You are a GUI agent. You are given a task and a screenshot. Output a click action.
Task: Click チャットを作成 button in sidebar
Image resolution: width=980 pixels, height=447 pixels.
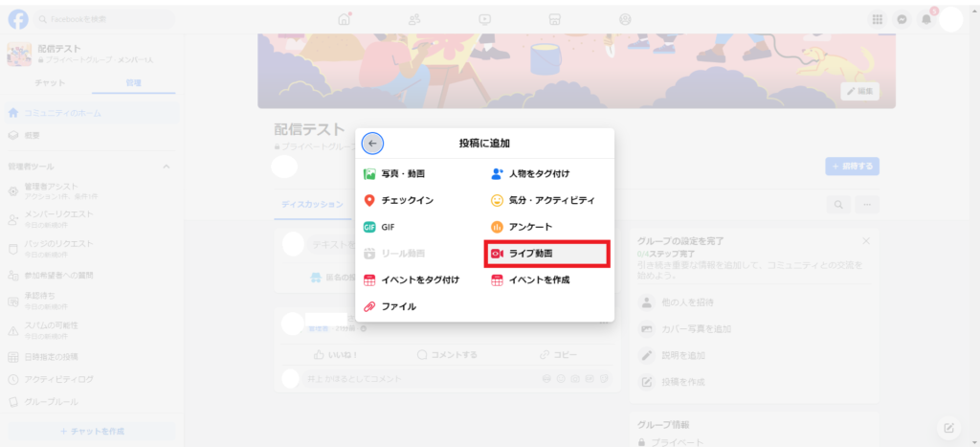coord(92,432)
